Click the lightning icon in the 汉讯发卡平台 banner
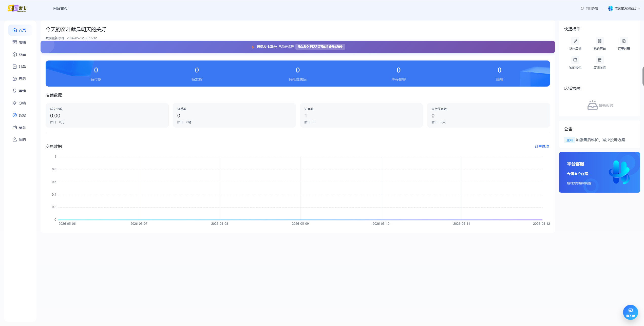 pyautogui.click(x=253, y=47)
